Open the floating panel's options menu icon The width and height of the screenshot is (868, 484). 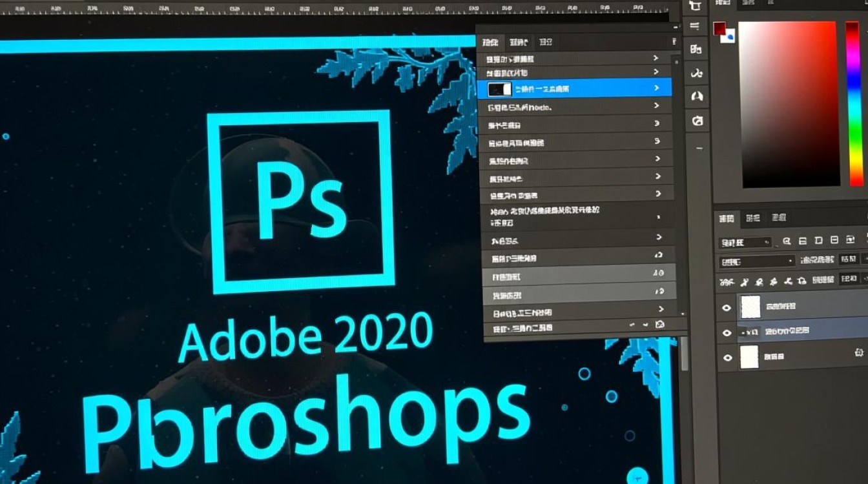(674, 41)
